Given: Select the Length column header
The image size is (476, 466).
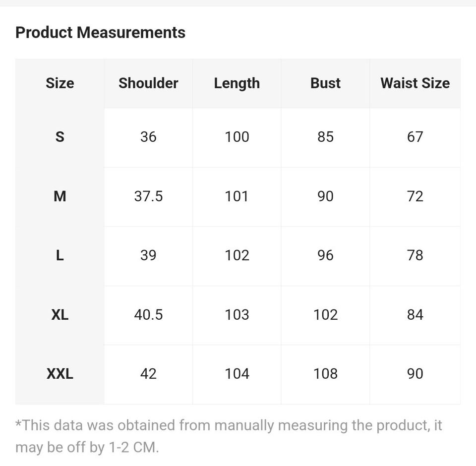Looking at the screenshot, I should tap(237, 83).
